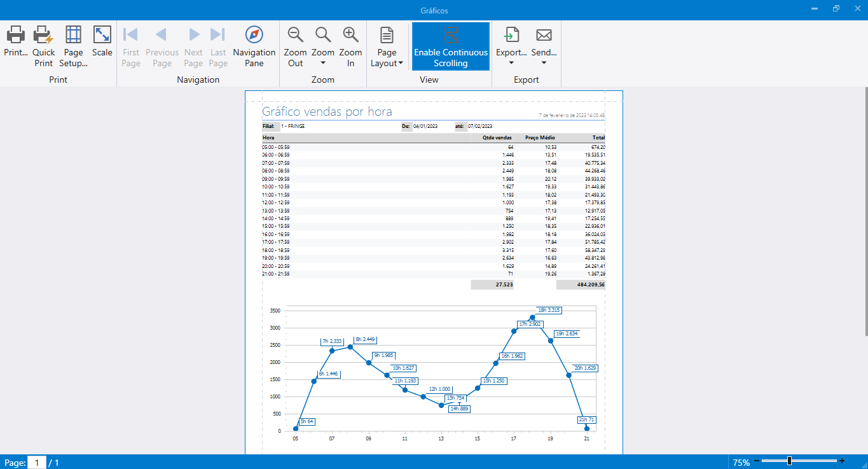Screen dimensions: 868x469
Task: Open the Send dropdown arrow
Action: click(x=544, y=63)
